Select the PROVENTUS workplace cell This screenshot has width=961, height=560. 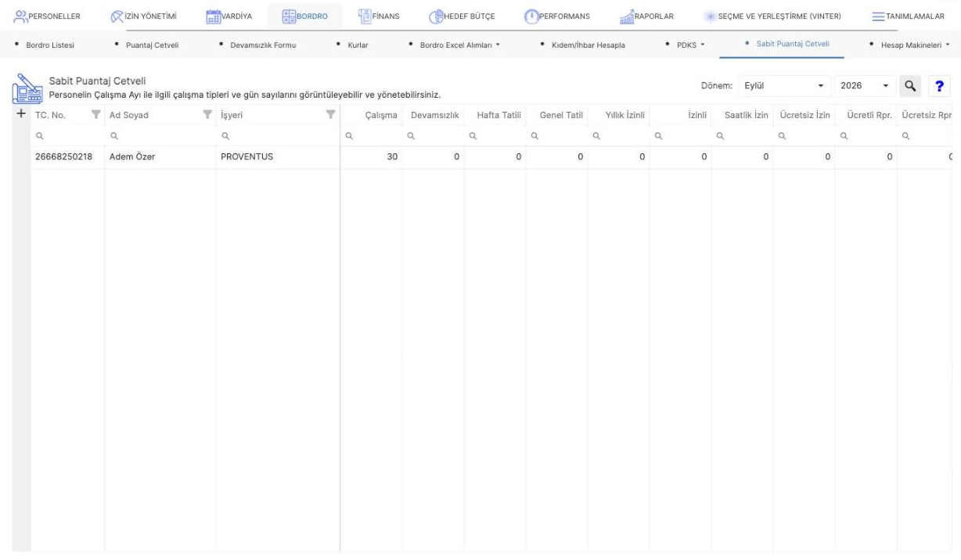point(278,157)
